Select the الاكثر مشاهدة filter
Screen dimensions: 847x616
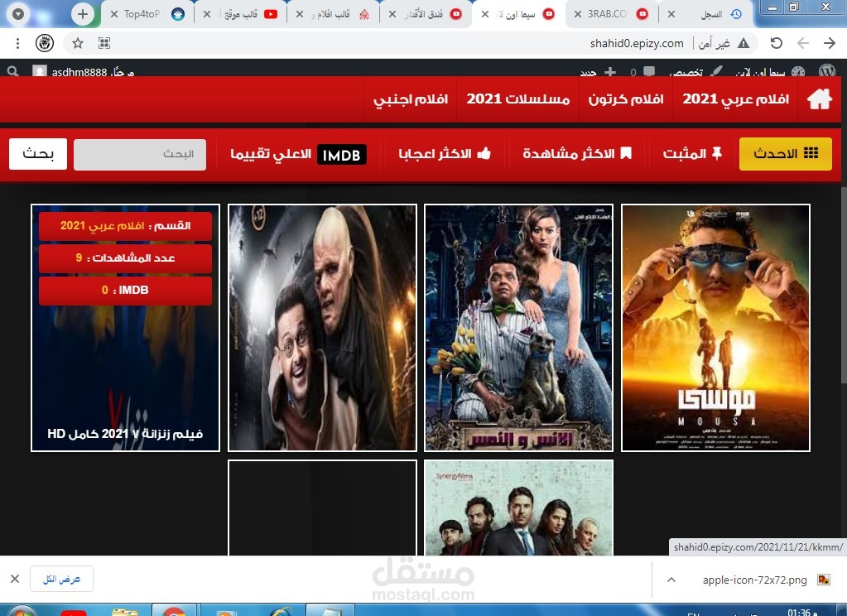(577, 154)
